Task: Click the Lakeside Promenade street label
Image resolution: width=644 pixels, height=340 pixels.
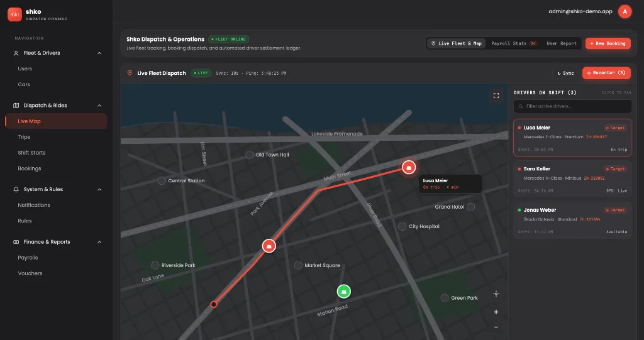Action: (337, 134)
